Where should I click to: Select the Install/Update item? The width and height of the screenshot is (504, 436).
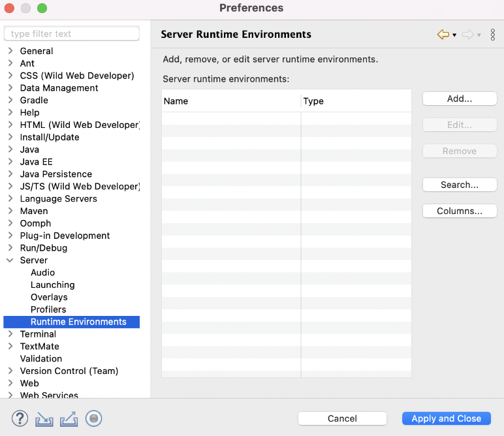(50, 137)
